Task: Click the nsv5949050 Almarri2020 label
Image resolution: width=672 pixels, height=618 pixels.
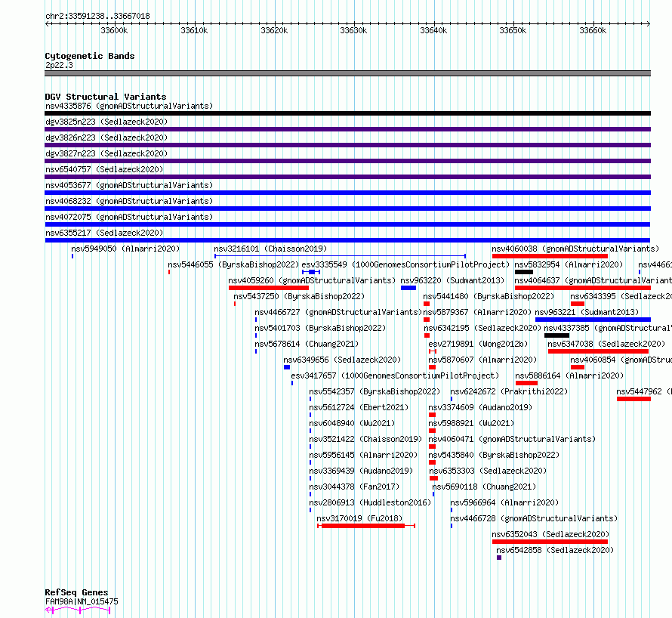Action: 125,249
